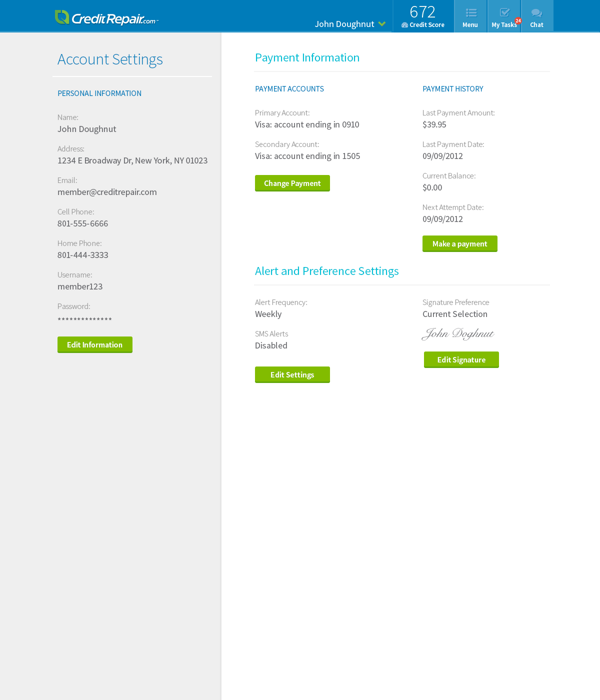The image size is (600, 700).
Task: Select the email member@creditrepair.com
Action: point(107,192)
